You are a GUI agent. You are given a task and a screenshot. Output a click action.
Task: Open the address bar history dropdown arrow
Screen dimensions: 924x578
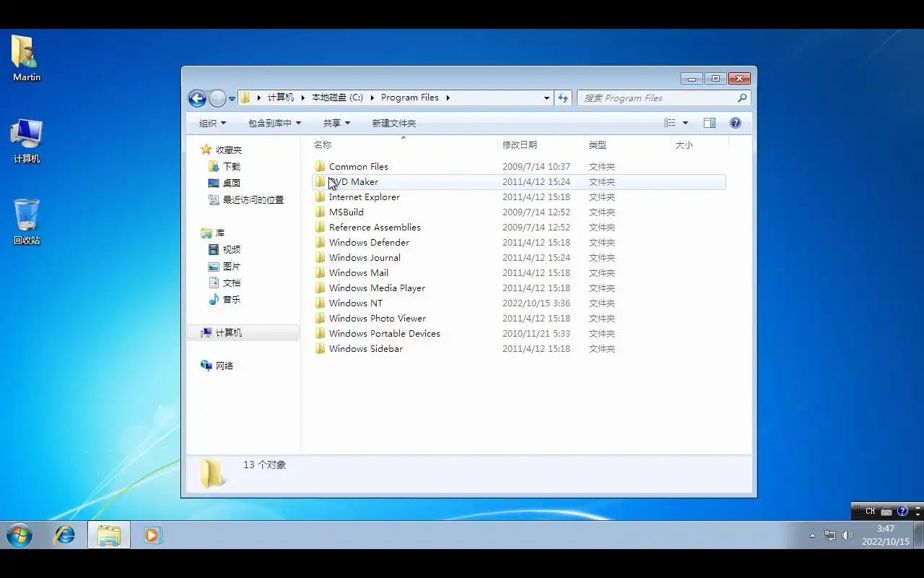pyautogui.click(x=546, y=98)
